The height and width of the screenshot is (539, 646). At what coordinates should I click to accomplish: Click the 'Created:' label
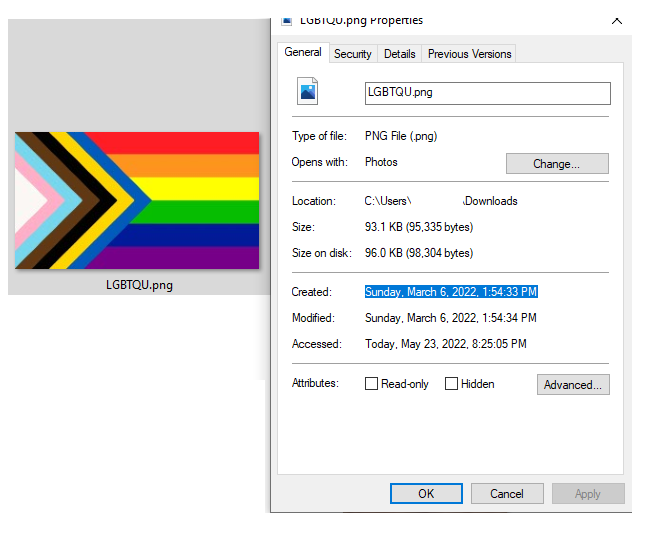[x=311, y=292]
